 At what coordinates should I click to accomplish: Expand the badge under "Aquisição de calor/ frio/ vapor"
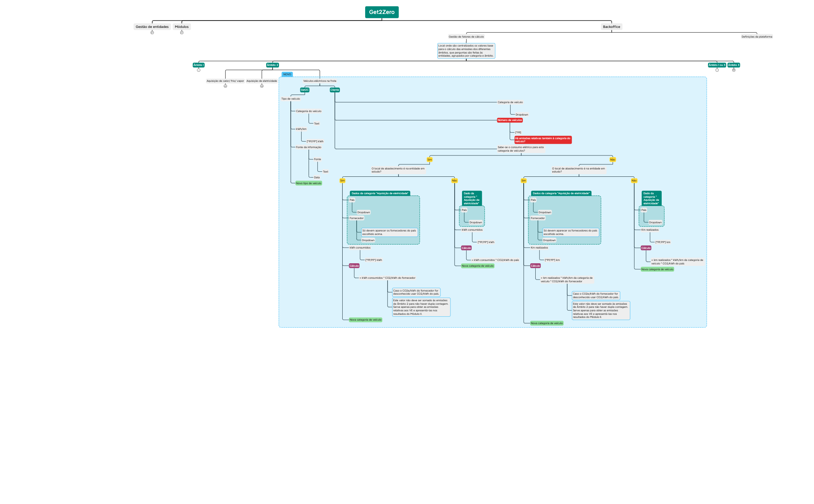225,86
